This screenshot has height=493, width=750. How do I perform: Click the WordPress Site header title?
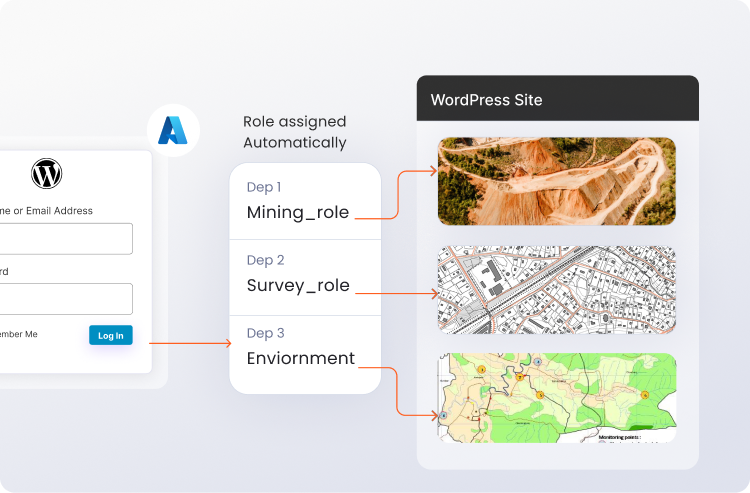tap(486, 100)
